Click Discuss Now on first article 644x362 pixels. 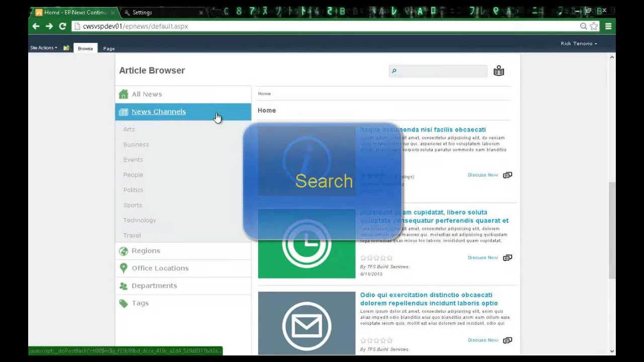click(482, 175)
